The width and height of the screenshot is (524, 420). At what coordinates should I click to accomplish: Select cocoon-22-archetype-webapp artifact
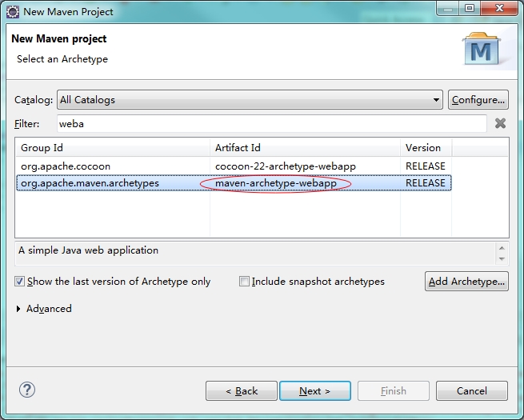286,166
